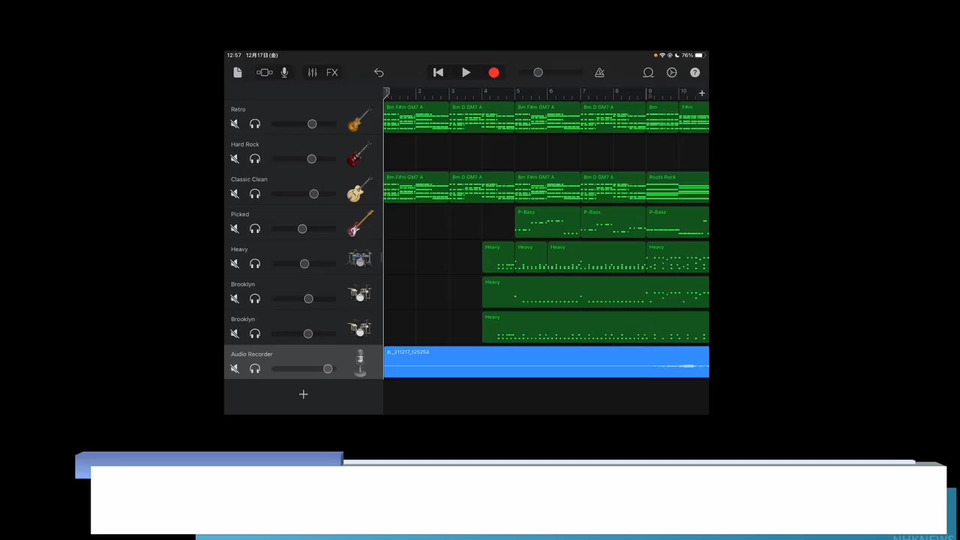
Task: Open song sections with ruler plus button
Action: (702, 93)
